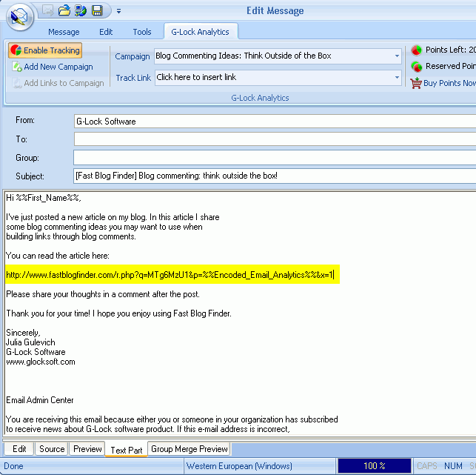
Task: Open the Message ribbon tab
Action: pyautogui.click(x=64, y=32)
